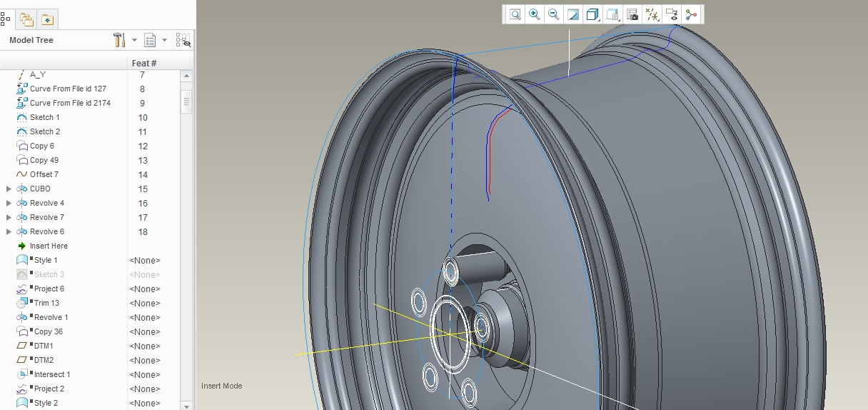Open the View Manager camera icon

[x=632, y=14]
